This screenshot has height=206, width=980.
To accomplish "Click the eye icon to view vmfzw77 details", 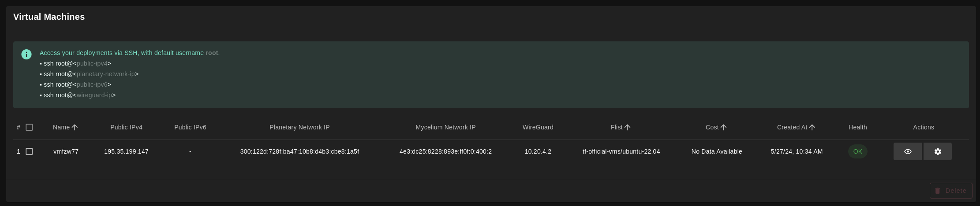I will [x=907, y=151].
